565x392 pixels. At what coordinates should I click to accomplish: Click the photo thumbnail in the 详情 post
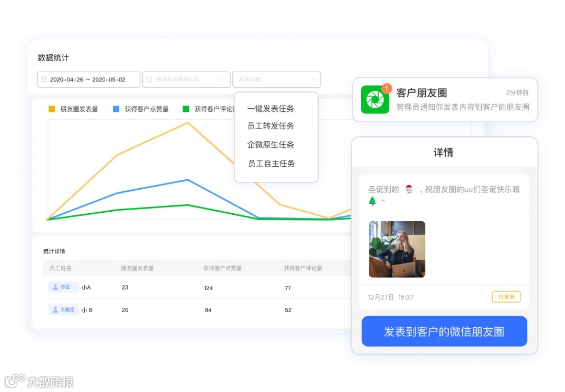(x=397, y=249)
